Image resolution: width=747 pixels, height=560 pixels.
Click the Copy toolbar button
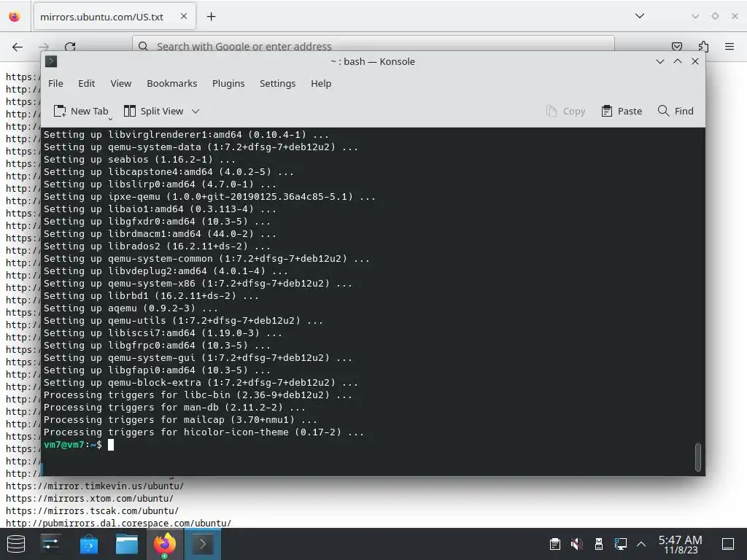(x=565, y=111)
